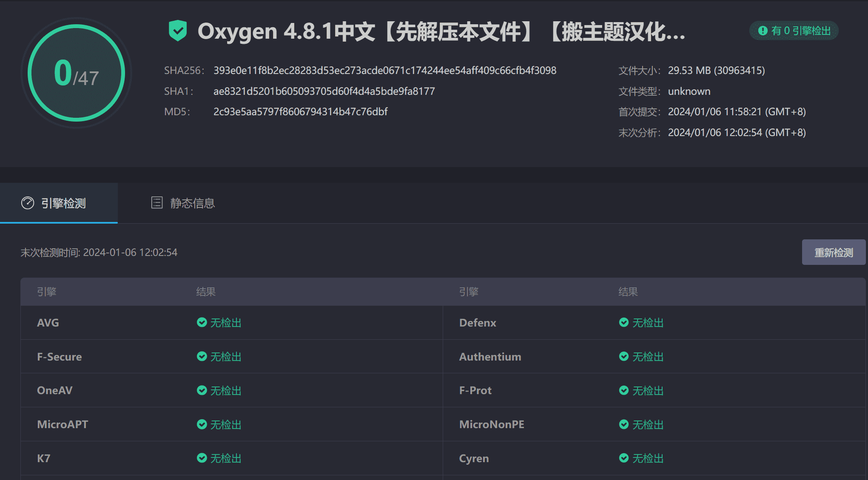This screenshot has width=868, height=480.
Task: Click the Oxygen 4.8.1中文 file title
Action: [x=441, y=31]
